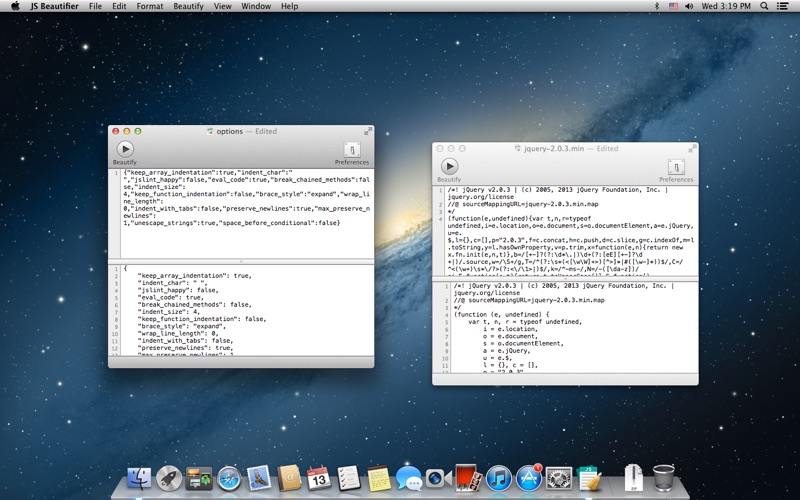Toggle full screen on jquery window
The height and width of the screenshot is (500, 800).
691,149
